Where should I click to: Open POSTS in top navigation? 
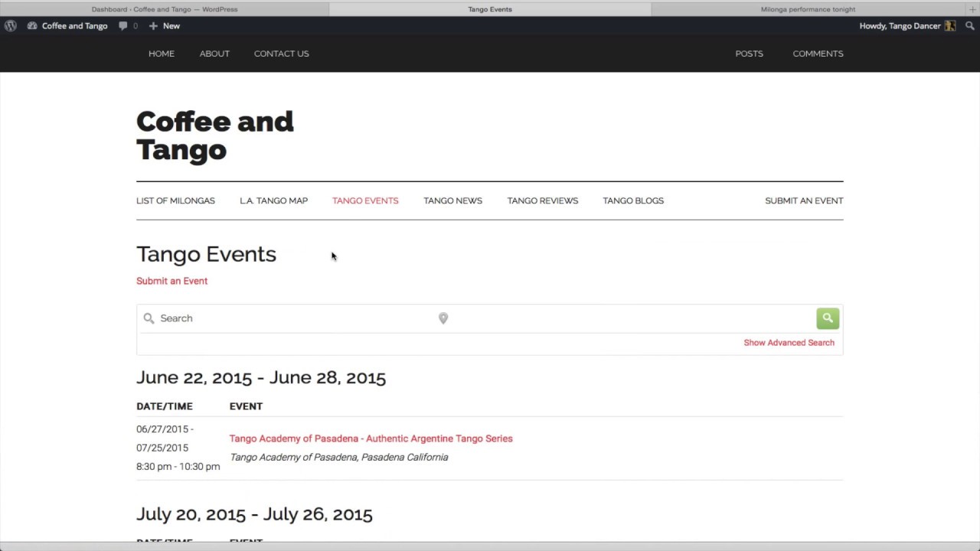coord(749,54)
